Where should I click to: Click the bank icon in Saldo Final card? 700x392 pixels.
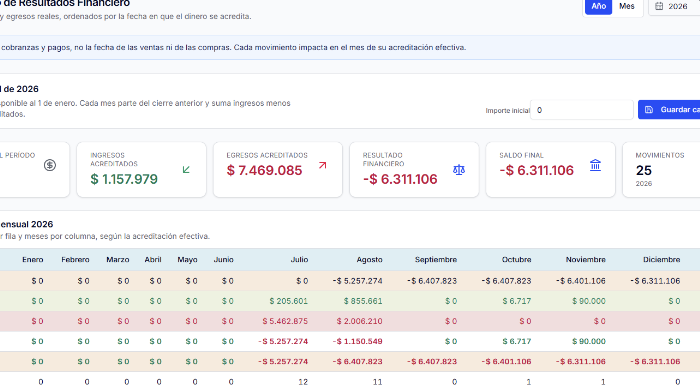coord(595,165)
